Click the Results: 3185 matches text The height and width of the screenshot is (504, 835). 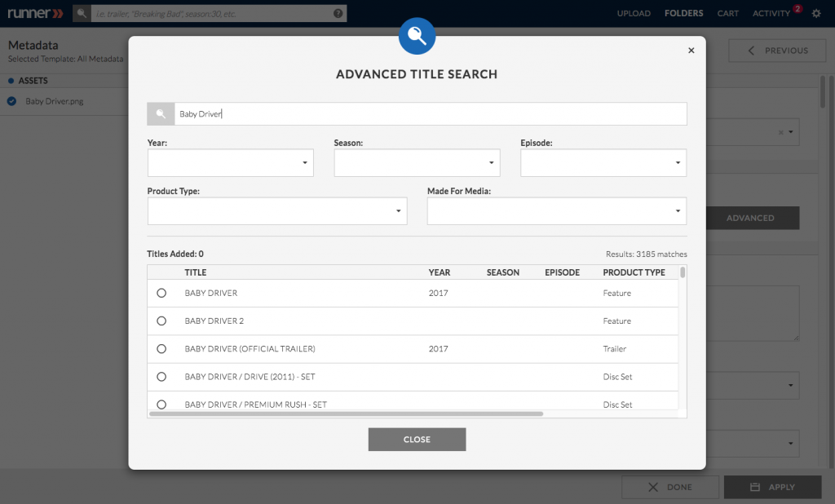click(647, 254)
